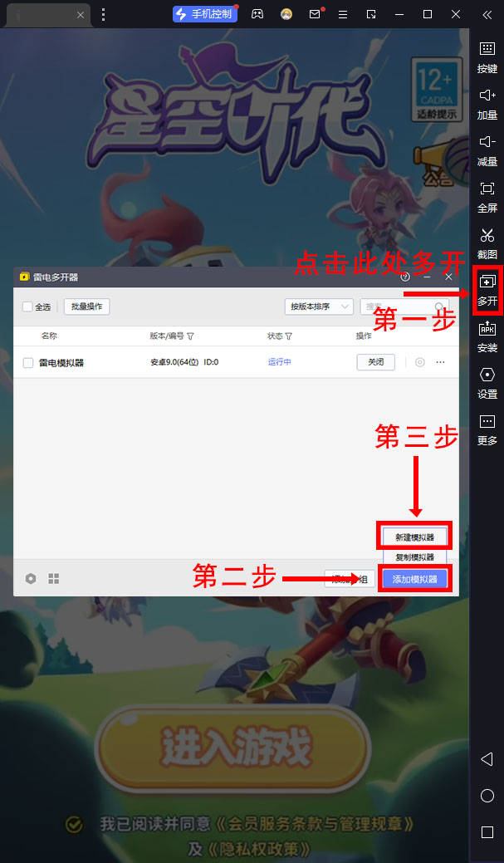This screenshot has height=863, width=504.
Task: Tick the 全选 select-all checkbox
Action: tap(27, 307)
